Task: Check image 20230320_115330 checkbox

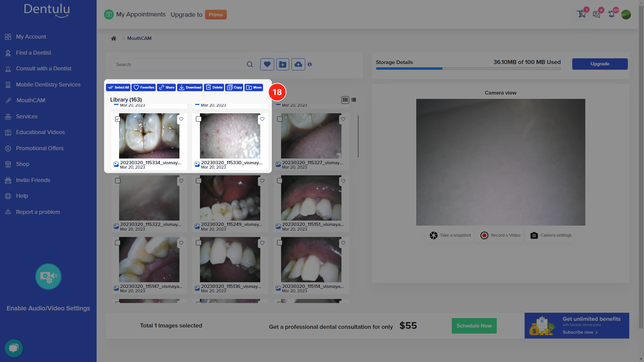Action: click(199, 119)
